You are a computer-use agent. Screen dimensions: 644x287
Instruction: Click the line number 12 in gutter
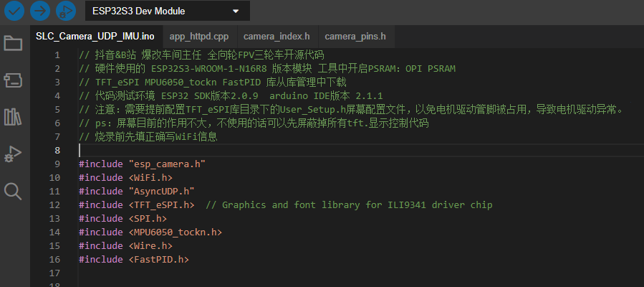pyautogui.click(x=54, y=204)
